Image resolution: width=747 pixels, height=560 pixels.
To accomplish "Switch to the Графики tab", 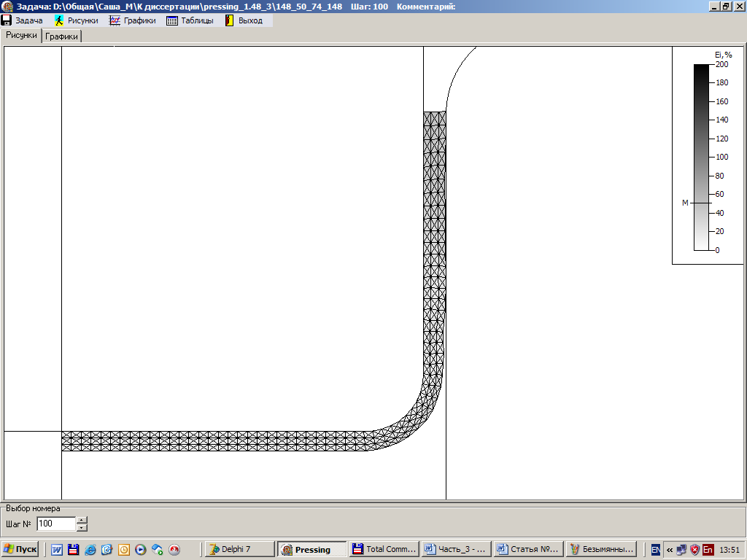I will tap(62, 36).
